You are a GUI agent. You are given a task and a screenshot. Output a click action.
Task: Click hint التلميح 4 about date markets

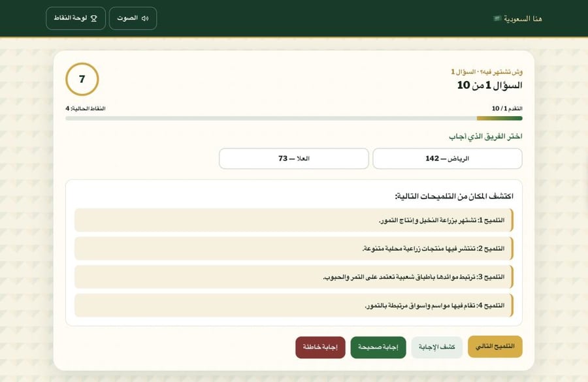pos(294,306)
